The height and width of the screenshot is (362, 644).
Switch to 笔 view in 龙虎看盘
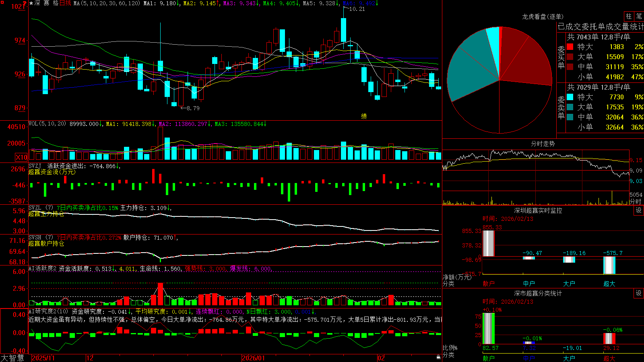coord(639,16)
